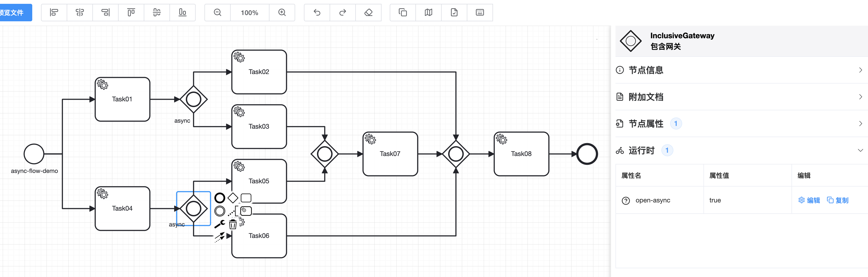The width and height of the screenshot is (868, 277).
Task: Undo the last change
Action: coord(317,13)
